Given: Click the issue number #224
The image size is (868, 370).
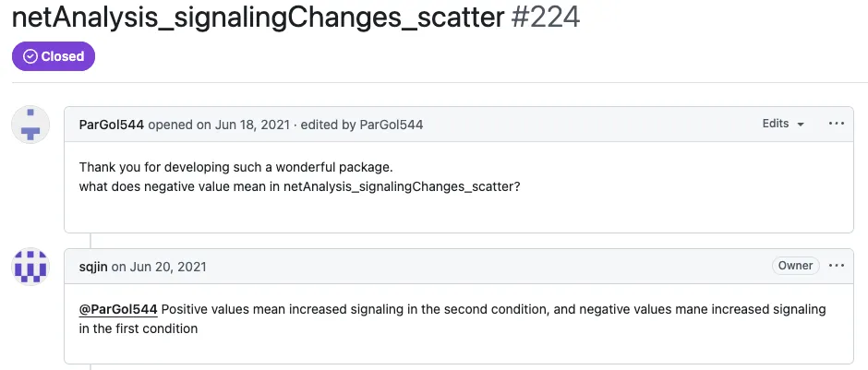Looking at the screenshot, I should pyautogui.click(x=545, y=17).
